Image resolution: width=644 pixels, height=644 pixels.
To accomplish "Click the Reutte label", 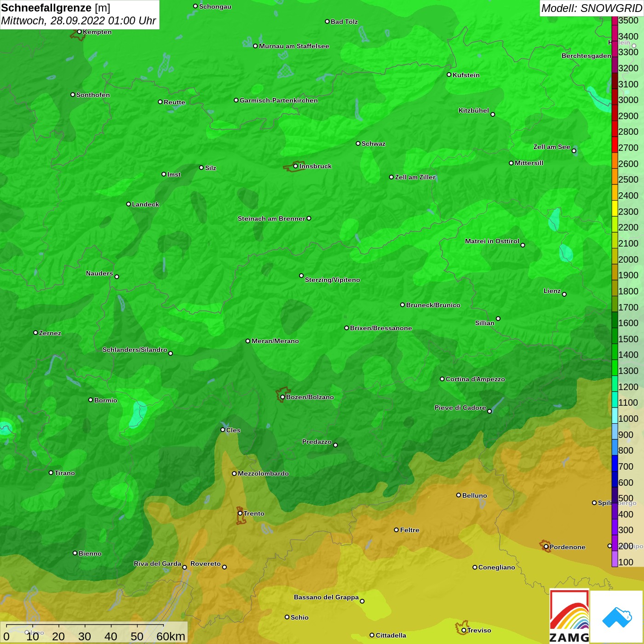I will pyautogui.click(x=174, y=102).
